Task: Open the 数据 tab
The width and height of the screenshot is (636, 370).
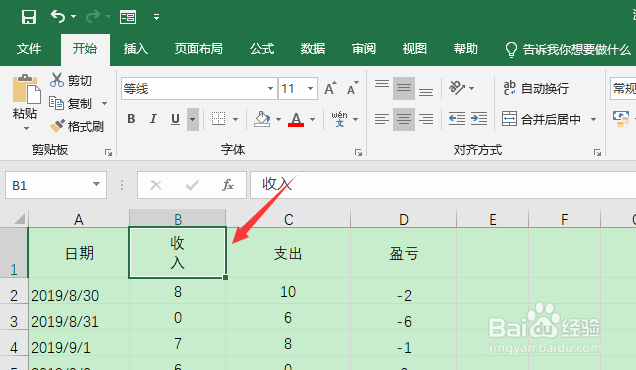Action: 313,49
